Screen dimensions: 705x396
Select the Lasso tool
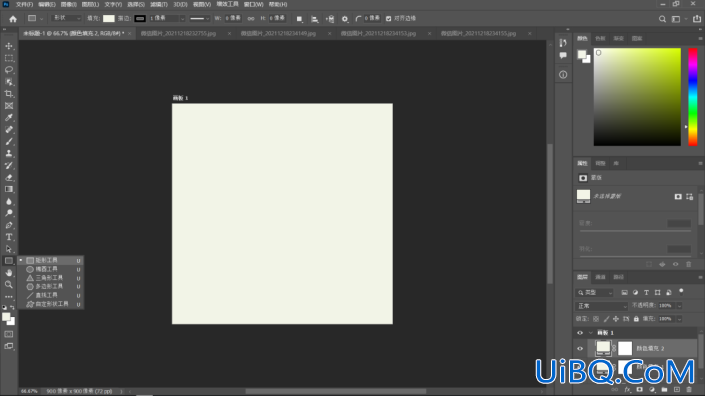(x=9, y=70)
